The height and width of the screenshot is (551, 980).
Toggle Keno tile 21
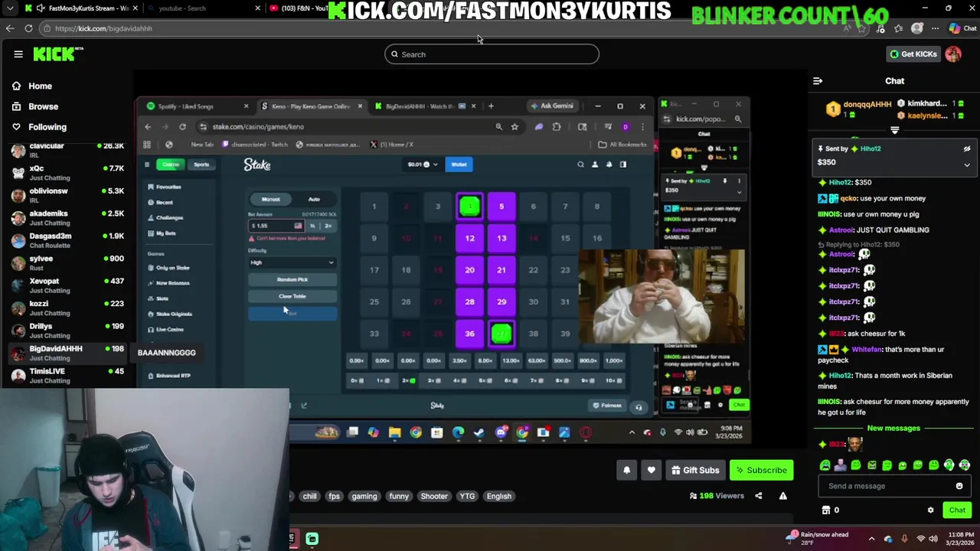501,270
